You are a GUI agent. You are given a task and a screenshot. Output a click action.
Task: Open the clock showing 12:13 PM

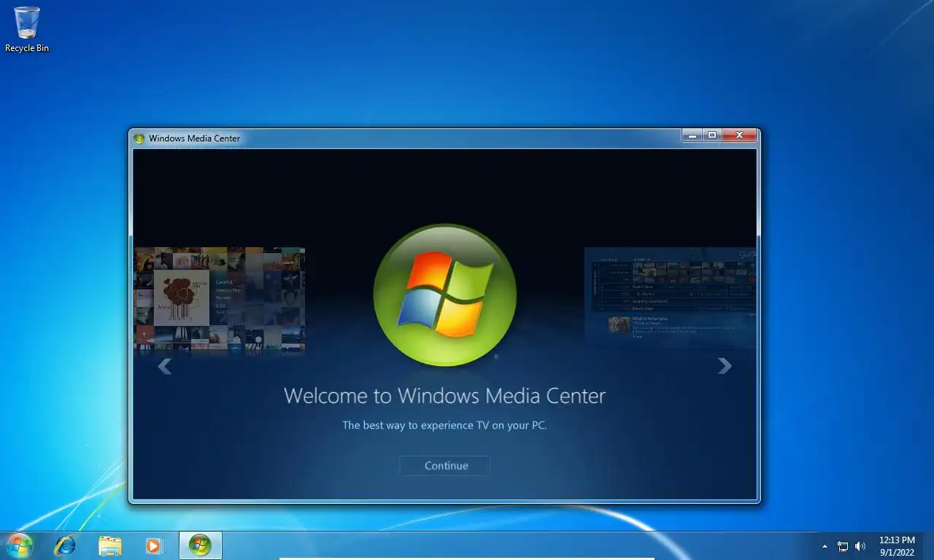897,546
